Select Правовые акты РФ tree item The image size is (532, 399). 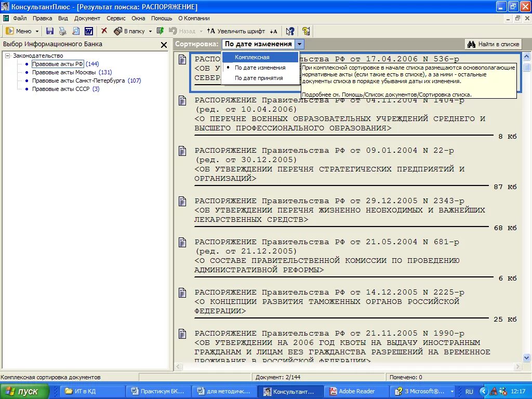pyautogui.click(x=58, y=64)
